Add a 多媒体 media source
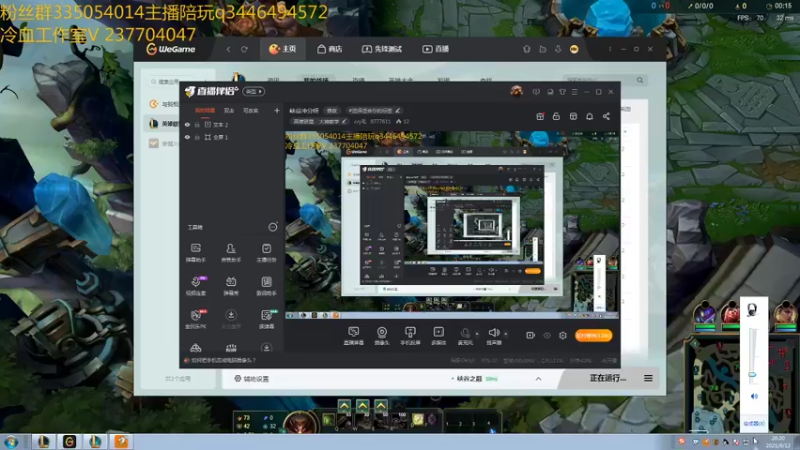This screenshot has width=800, height=450. pos(438,336)
